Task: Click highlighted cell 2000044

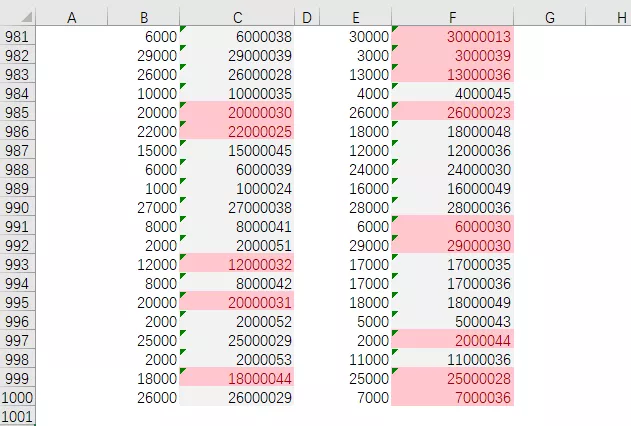Action: [x=452, y=340]
